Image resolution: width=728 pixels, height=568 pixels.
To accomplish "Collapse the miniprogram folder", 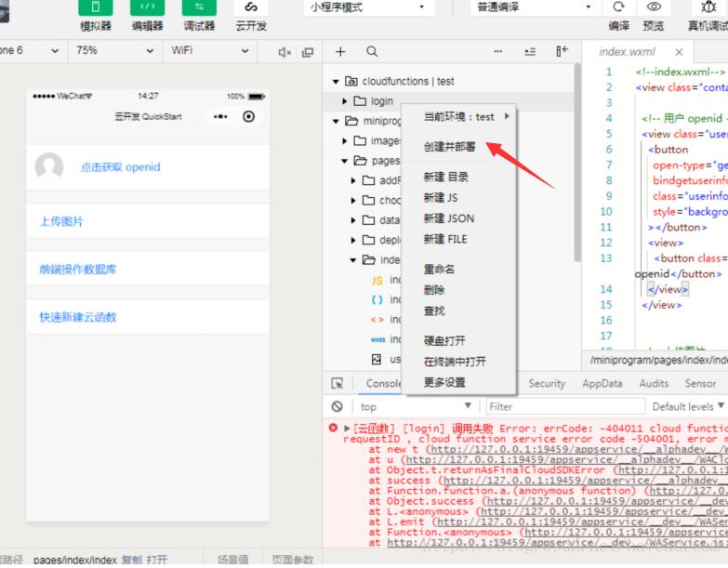I will pos(336,122).
